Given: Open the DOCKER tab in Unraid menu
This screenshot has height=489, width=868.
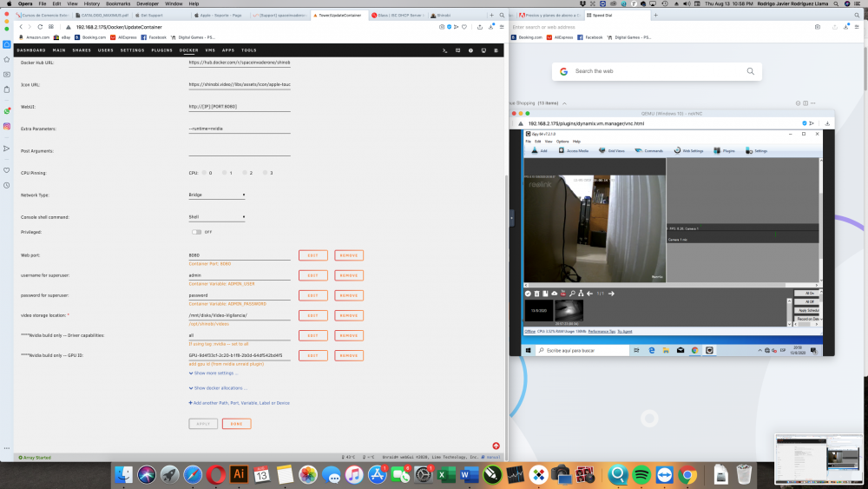Looking at the screenshot, I should [188, 50].
